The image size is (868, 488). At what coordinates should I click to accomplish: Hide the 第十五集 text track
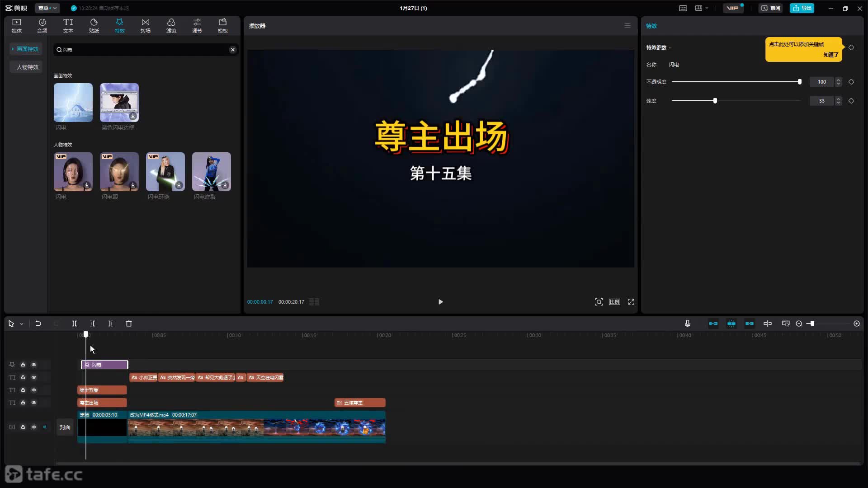click(34, 390)
